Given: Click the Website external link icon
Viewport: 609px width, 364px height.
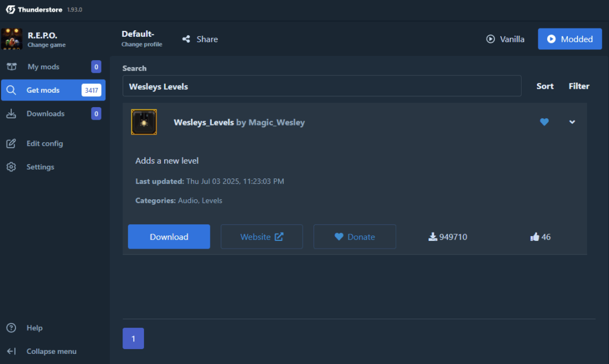Looking at the screenshot, I should coord(279,237).
